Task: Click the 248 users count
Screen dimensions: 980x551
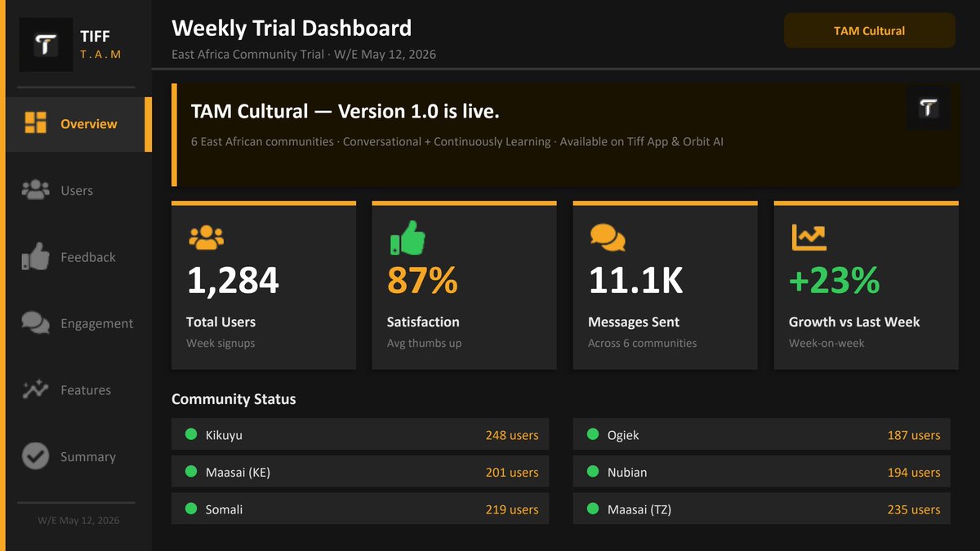Action: pyautogui.click(x=512, y=435)
